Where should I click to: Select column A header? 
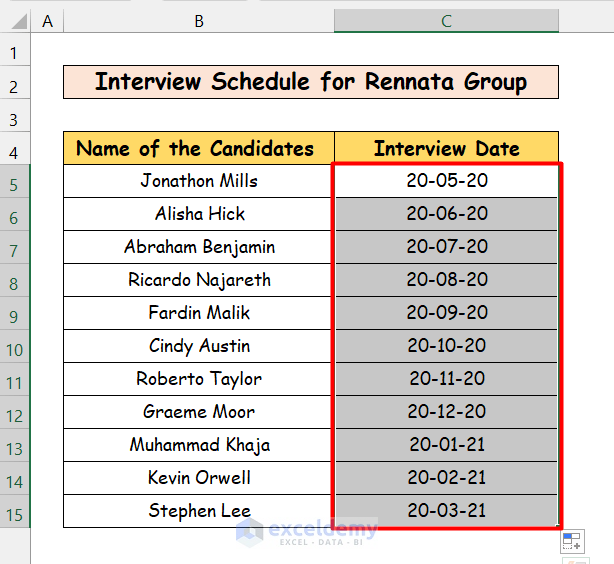47,21
